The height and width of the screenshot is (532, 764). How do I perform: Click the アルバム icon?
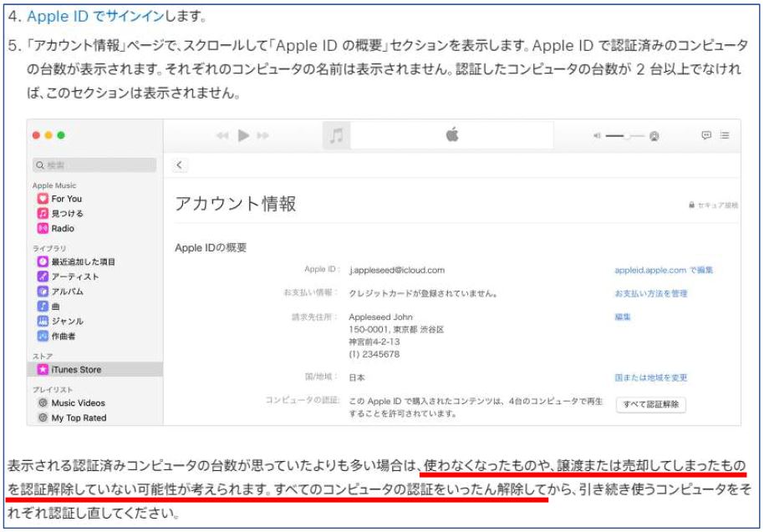tap(43, 291)
